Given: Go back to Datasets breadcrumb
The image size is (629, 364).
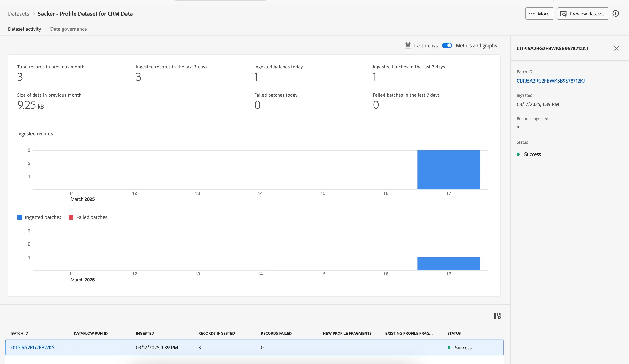Looking at the screenshot, I should click(19, 14).
